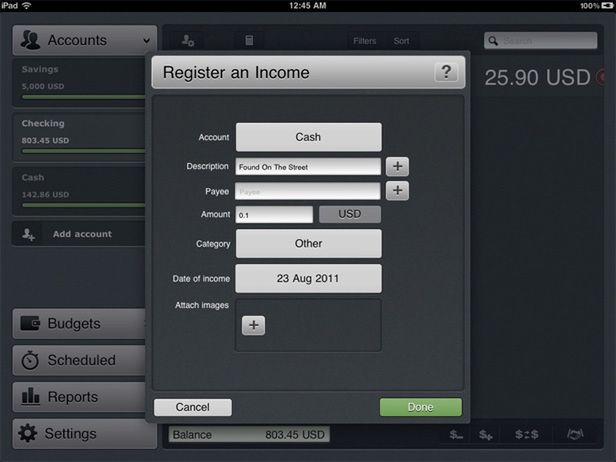This screenshot has width=616, height=462.
Task: Click the empty Payee input field
Action: coord(308,191)
